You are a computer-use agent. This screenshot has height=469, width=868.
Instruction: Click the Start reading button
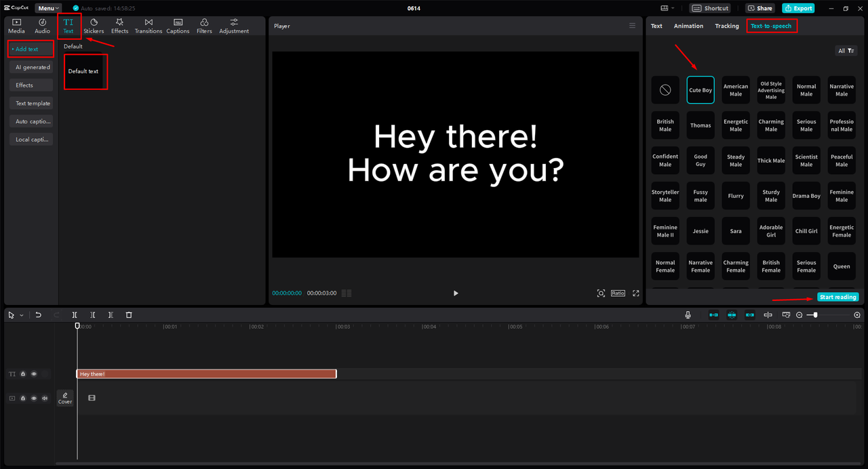click(837, 297)
